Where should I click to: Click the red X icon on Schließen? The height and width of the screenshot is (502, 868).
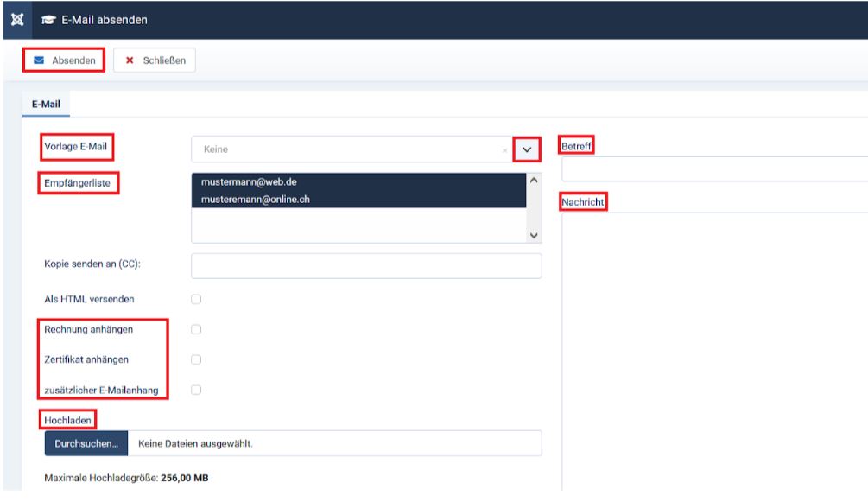pyautogui.click(x=130, y=60)
